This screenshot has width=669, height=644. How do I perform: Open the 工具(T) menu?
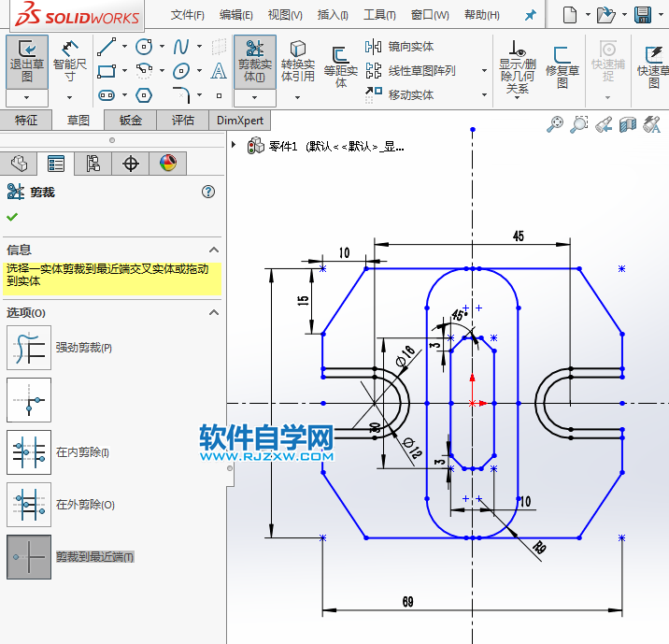pyautogui.click(x=379, y=15)
